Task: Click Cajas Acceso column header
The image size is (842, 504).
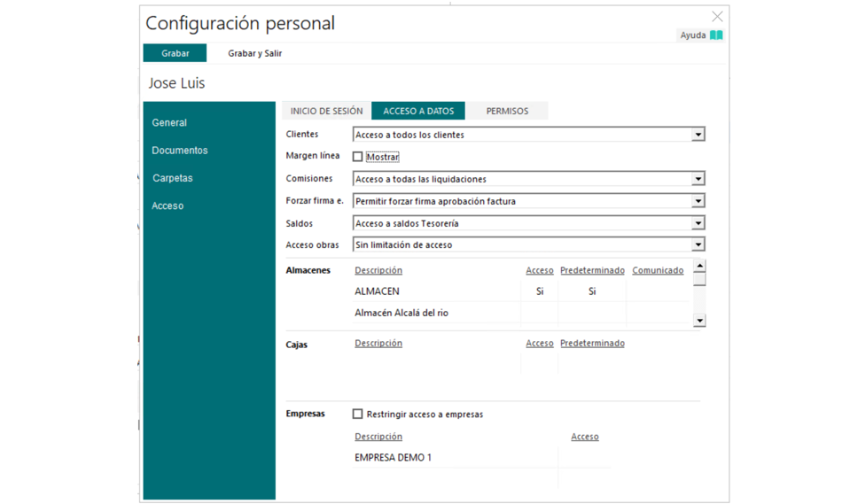Action: pos(539,344)
